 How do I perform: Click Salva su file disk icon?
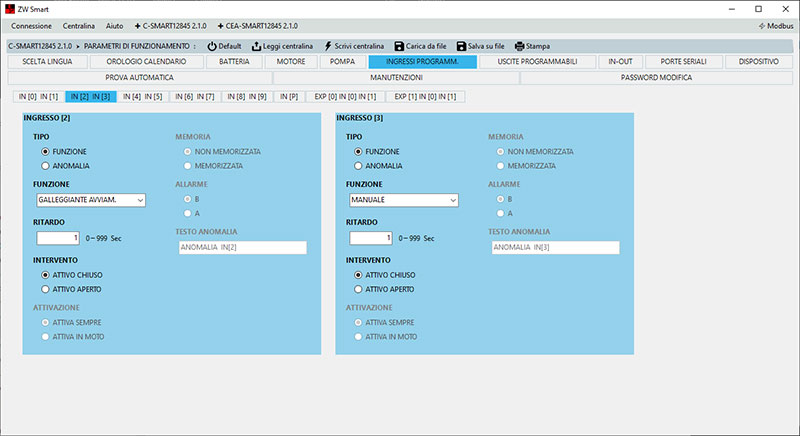click(x=461, y=46)
